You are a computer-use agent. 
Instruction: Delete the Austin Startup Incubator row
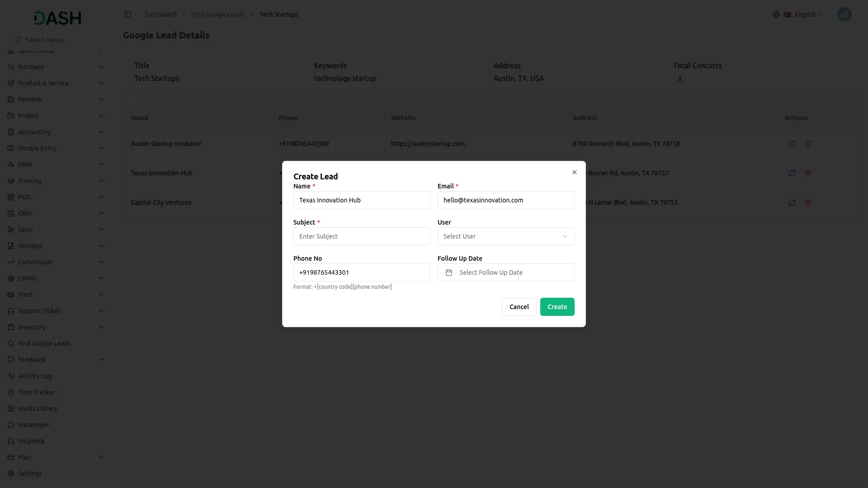808,144
